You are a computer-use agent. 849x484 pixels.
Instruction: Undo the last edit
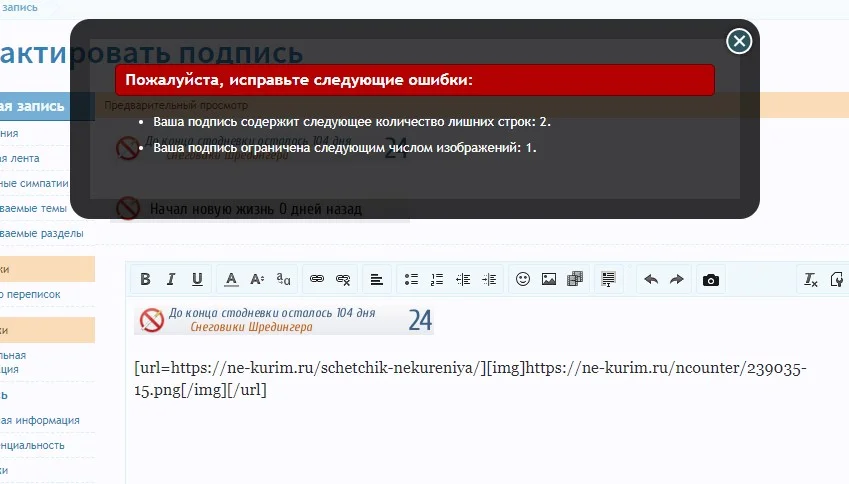(x=651, y=279)
